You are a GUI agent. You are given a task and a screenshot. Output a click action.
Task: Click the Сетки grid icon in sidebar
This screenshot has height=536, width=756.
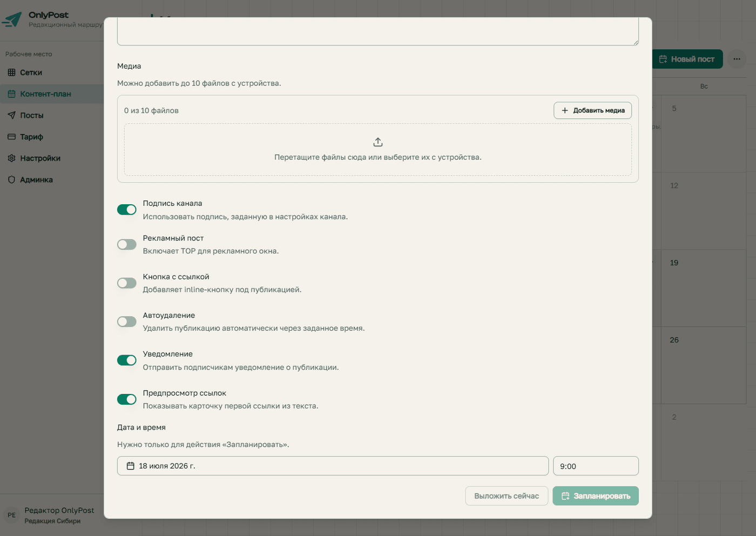[x=11, y=72]
